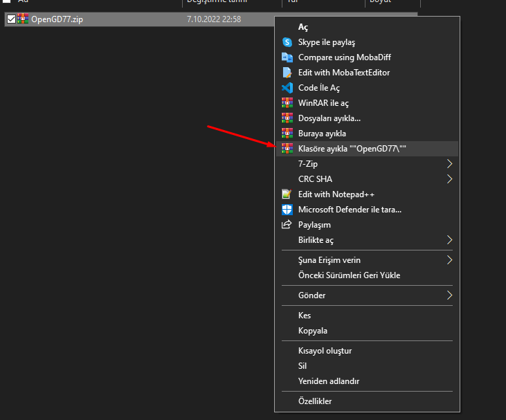Click the MobaDiff compare icon
Screen dimensions: 506x420
point(287,57)
